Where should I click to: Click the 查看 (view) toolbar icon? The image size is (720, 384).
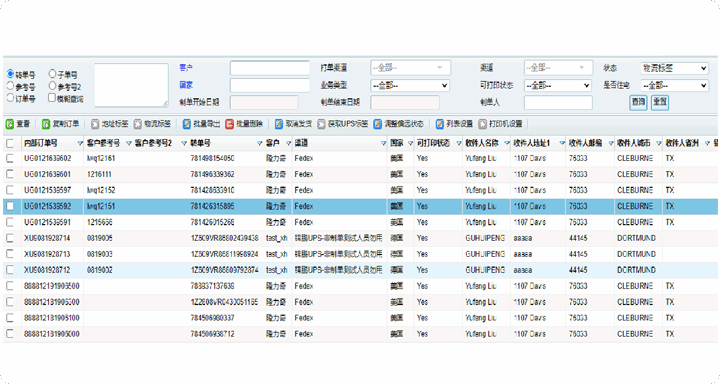10,124
